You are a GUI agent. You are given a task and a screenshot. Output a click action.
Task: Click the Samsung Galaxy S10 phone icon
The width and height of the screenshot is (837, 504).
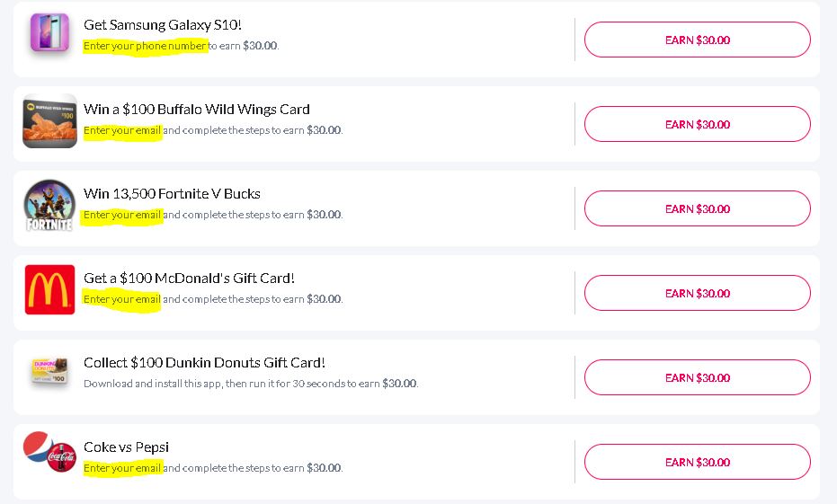click(49, 34)
